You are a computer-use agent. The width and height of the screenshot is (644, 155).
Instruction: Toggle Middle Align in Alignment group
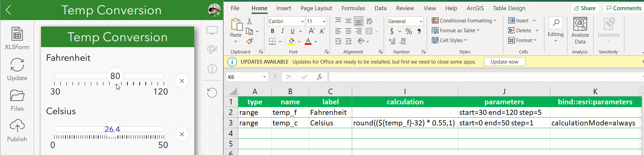348,21
